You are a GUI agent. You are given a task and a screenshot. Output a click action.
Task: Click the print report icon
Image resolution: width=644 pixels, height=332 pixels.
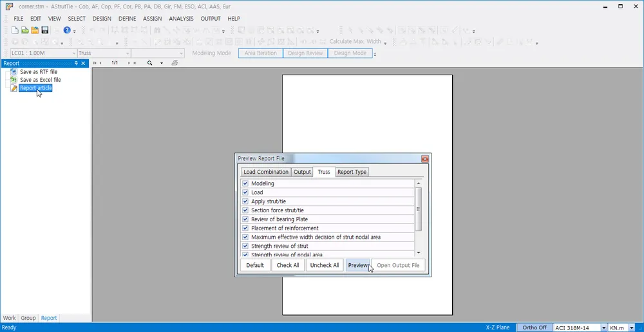[x=175, y=63]
